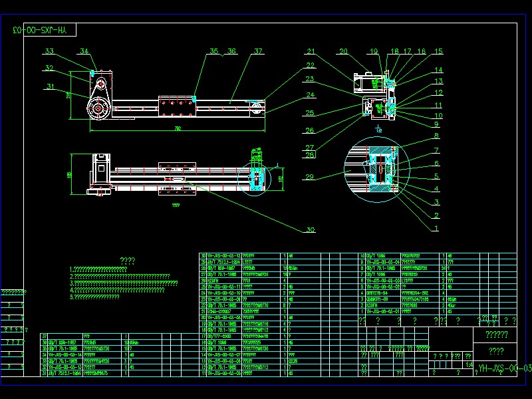Pick callout number 21 on the side view
Viewport: 532px width, 399px height.
(311, 51)
